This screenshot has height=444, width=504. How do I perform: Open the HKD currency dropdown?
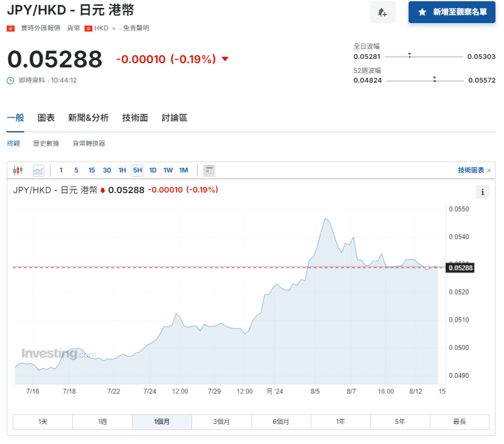pyautogui.click(x=109, y=28)
